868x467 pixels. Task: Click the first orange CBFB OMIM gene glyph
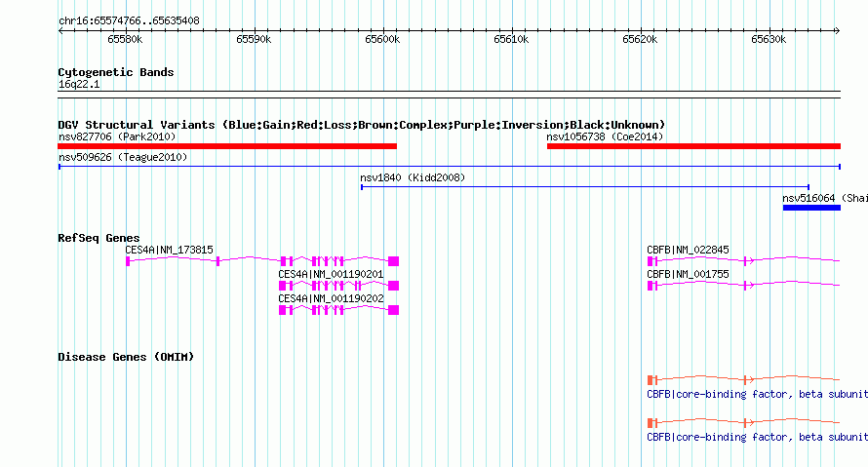pos(743,379)
